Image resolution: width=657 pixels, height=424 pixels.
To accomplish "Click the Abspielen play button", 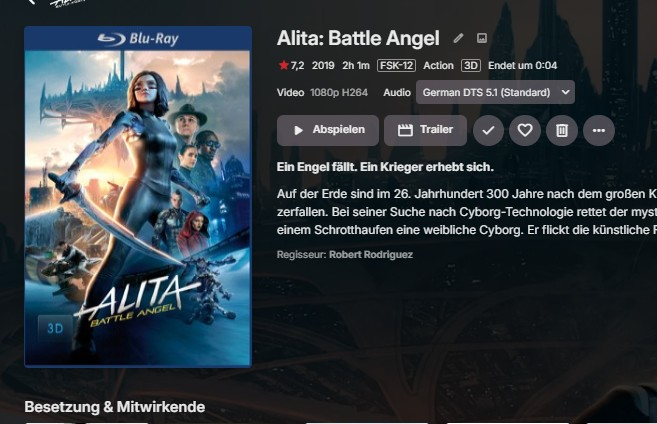I will [x=328, y=130].
